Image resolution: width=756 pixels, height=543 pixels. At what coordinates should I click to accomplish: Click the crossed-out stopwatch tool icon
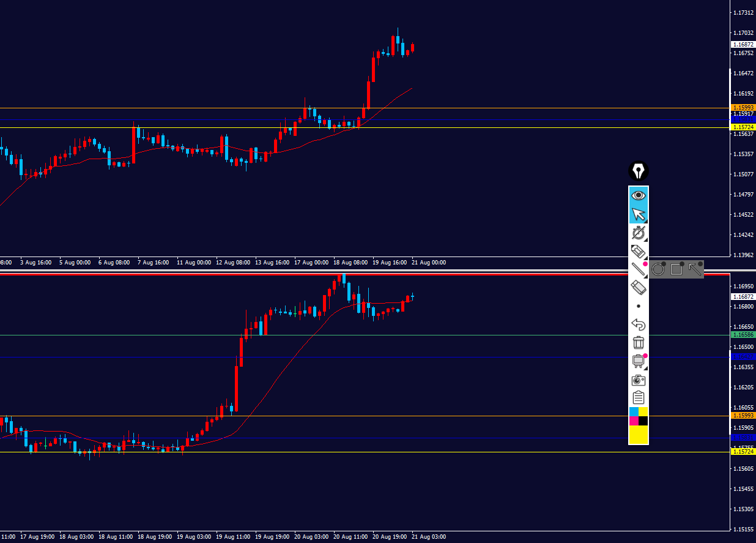(x=639, y=233)
